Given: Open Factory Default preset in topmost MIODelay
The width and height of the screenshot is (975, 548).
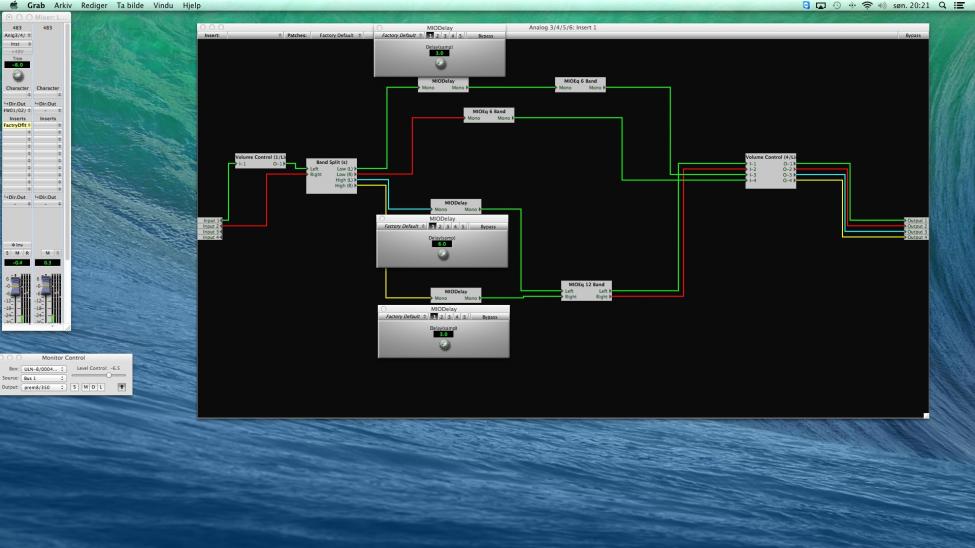Looking at the screenshot, I should pyautogui.click(x=401, y=35).
